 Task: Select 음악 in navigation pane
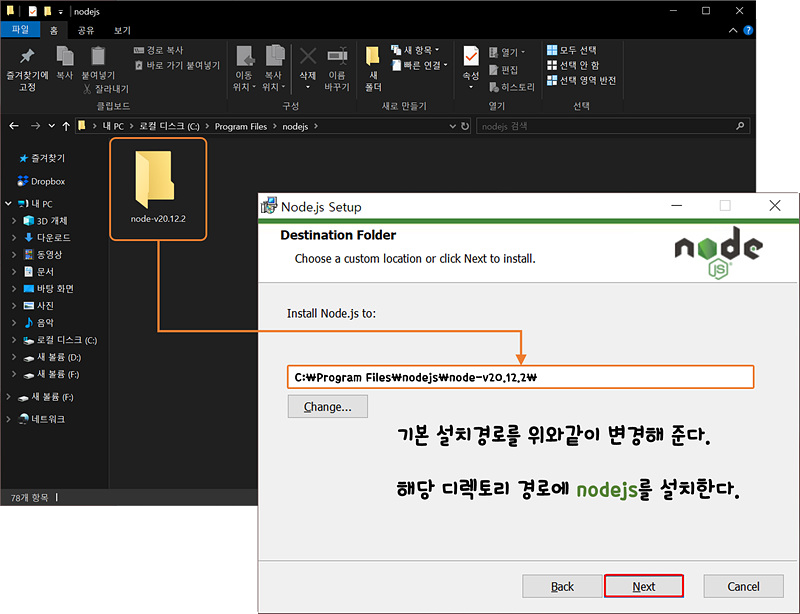[x=39, y=323]
